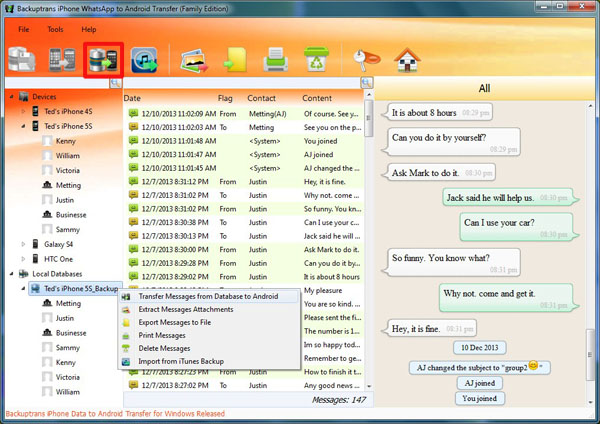Select message row 12/7/2013 8:29:02 PM
Image resolution: width=600 pixels, height=424 pixels.
click(x=245, y=277)
